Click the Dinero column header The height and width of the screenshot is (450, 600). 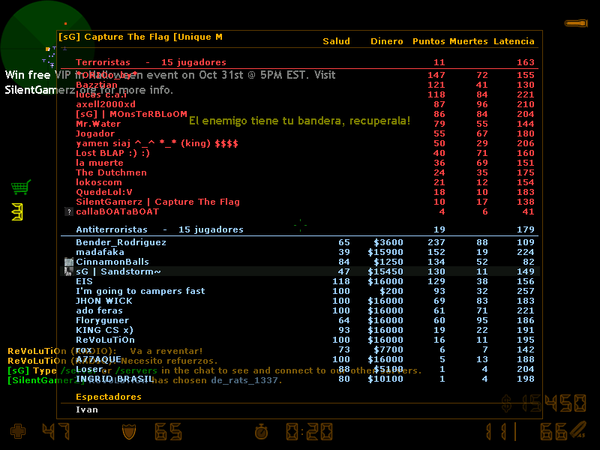click(x=386, y=41)
